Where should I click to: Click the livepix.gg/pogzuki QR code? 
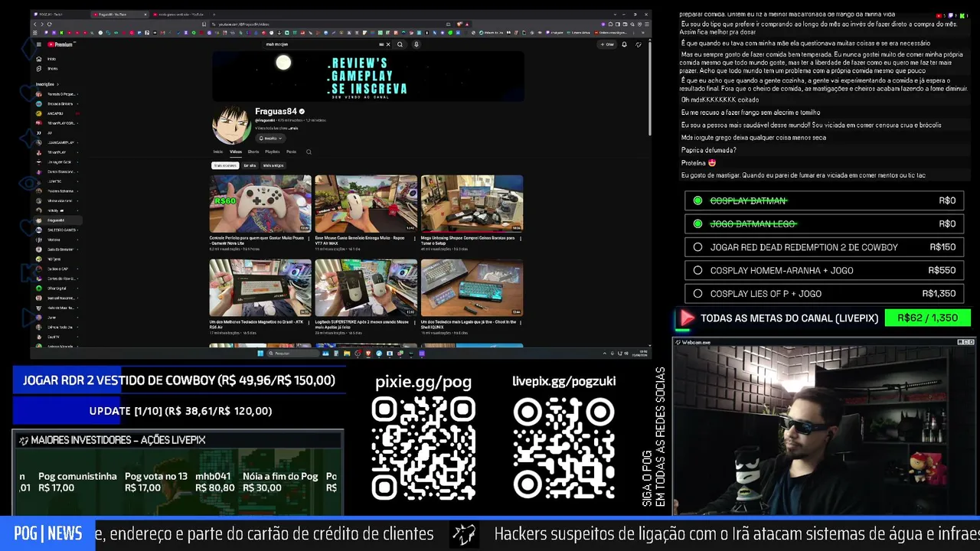pos(563,448)
